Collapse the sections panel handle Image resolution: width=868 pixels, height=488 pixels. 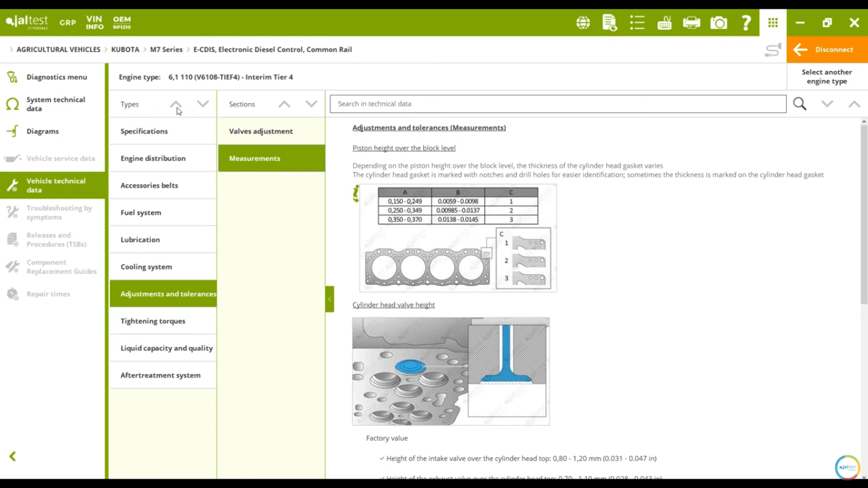click(329, 299)
